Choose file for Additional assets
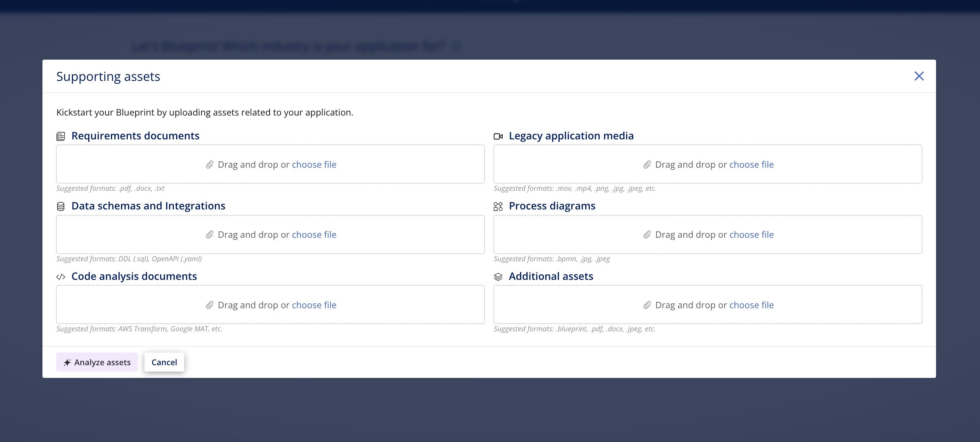Screen dimensions: 980x442 [751, 305]
